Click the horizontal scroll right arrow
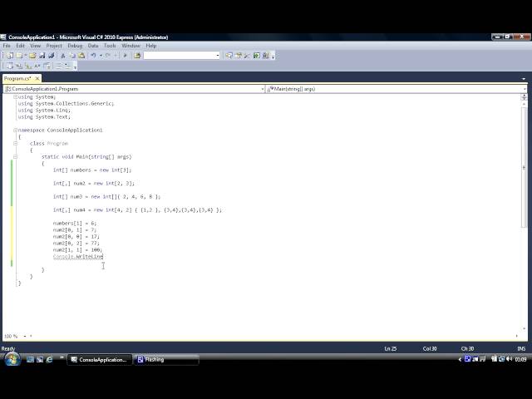The image size is (532, 399). [x=517, y=336]
